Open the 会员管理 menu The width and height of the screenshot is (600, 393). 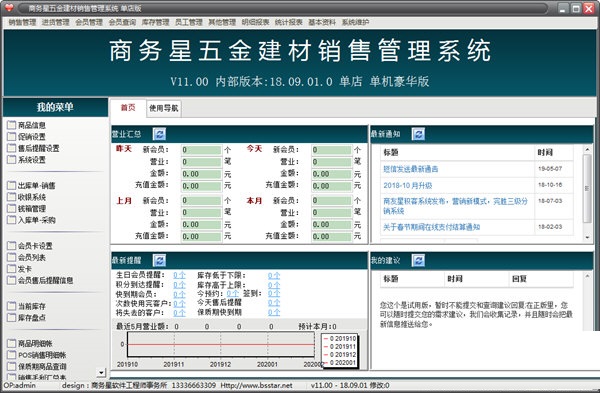(89, 22)
